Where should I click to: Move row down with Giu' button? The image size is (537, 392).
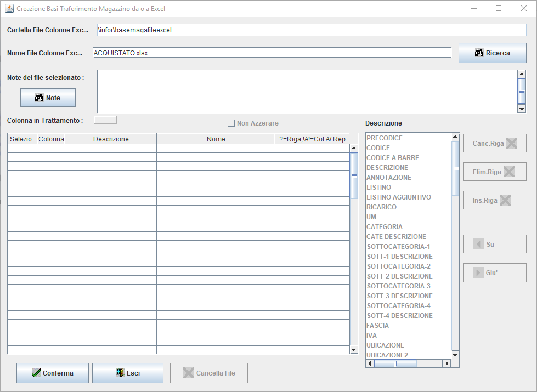[x=494, y=273]
